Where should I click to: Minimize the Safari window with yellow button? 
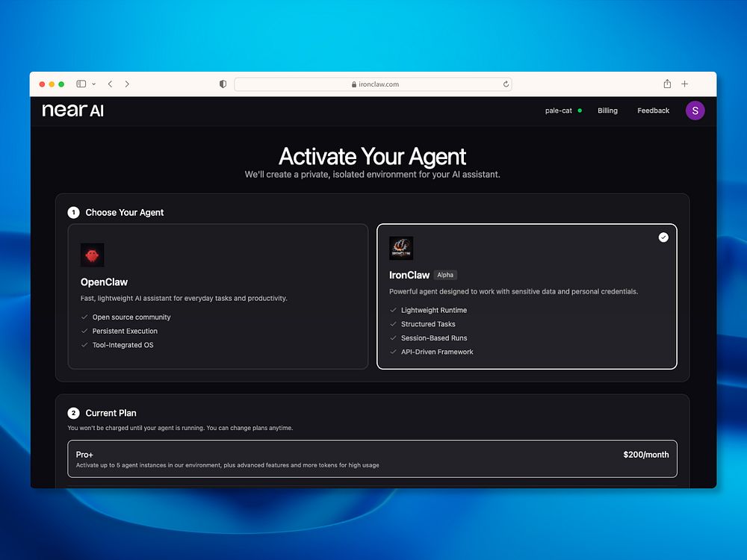(52, 84)
